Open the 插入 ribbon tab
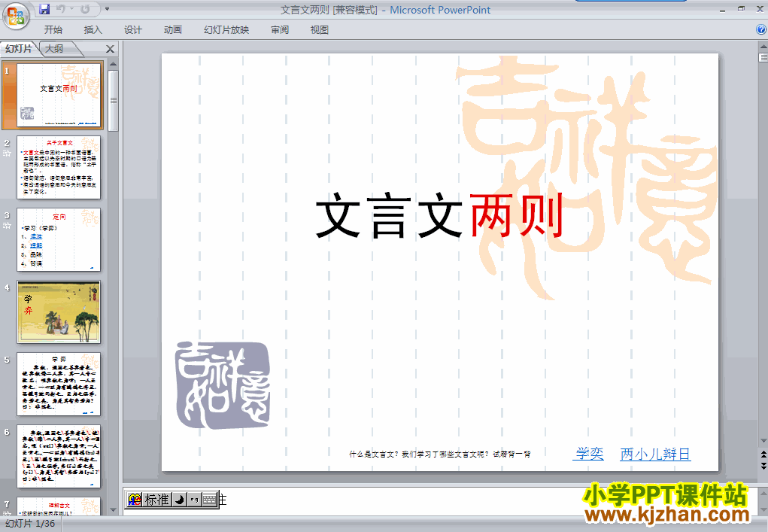 pos(93,30)
